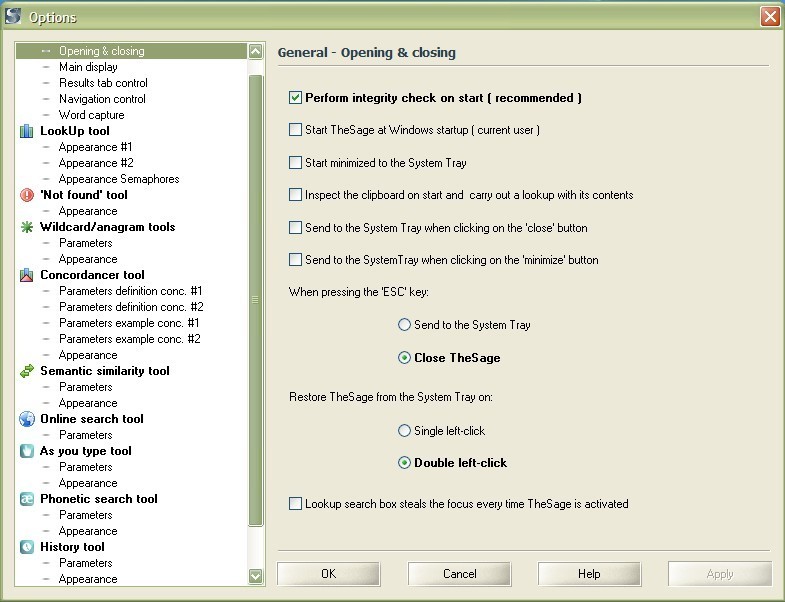Open Parameters under Wildcard/anagram tools
The width and height of the screenshot is (785, 602).
pyautogui.click(x=86, y=243)
